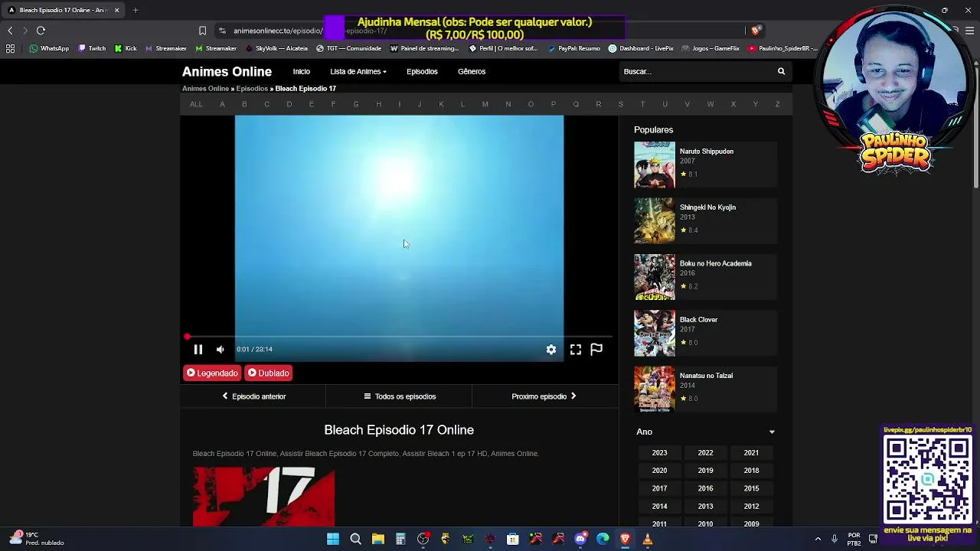The height and width of the screenshot is (551, 980).
Task: Open File Explorer from taskbar
Action: point(378,540)
